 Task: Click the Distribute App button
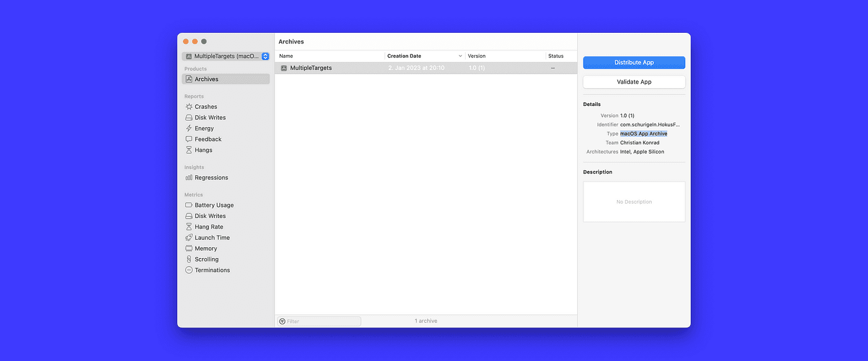[634, 63]
